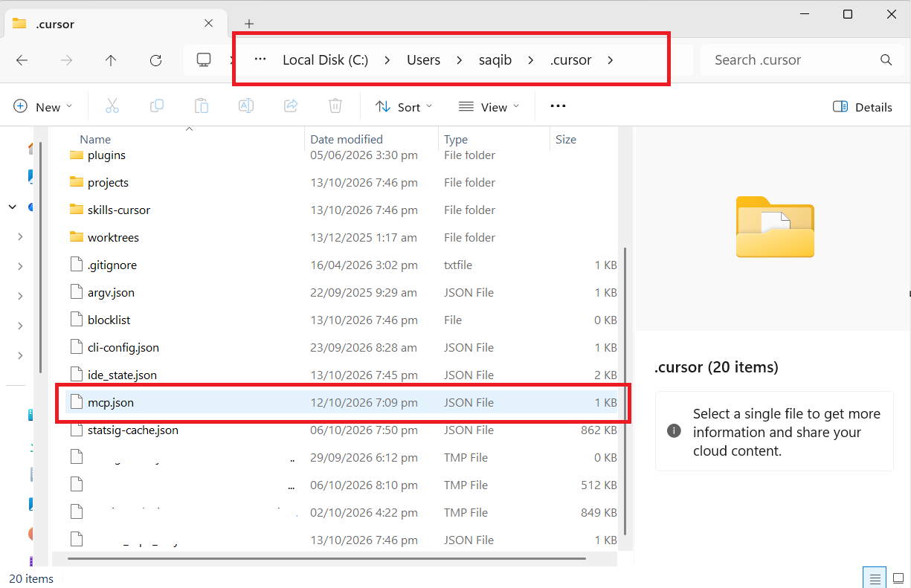Click the search magnifier icon
The width and height of the screenshot is (911, 588).
886,60
